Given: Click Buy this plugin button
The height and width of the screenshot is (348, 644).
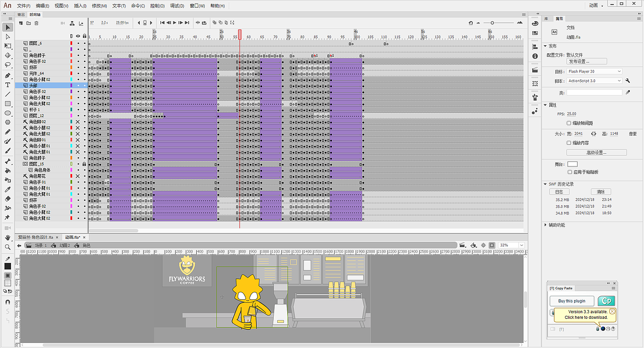Looking at the screenshot, I should [x=572, y=301].
